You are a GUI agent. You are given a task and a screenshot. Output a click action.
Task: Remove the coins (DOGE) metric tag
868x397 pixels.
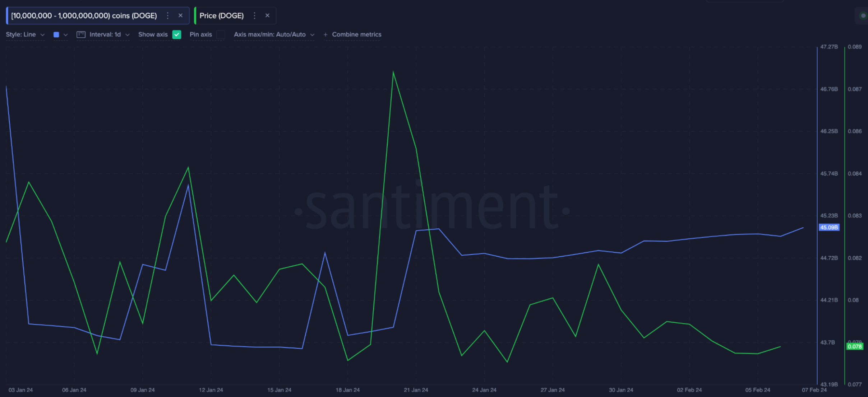[x=180, y=15]
